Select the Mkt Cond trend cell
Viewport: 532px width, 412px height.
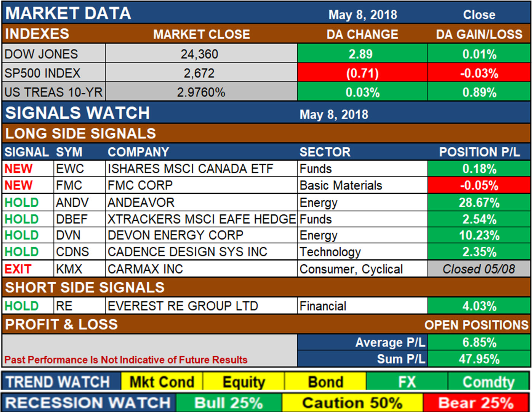(162, 382)
